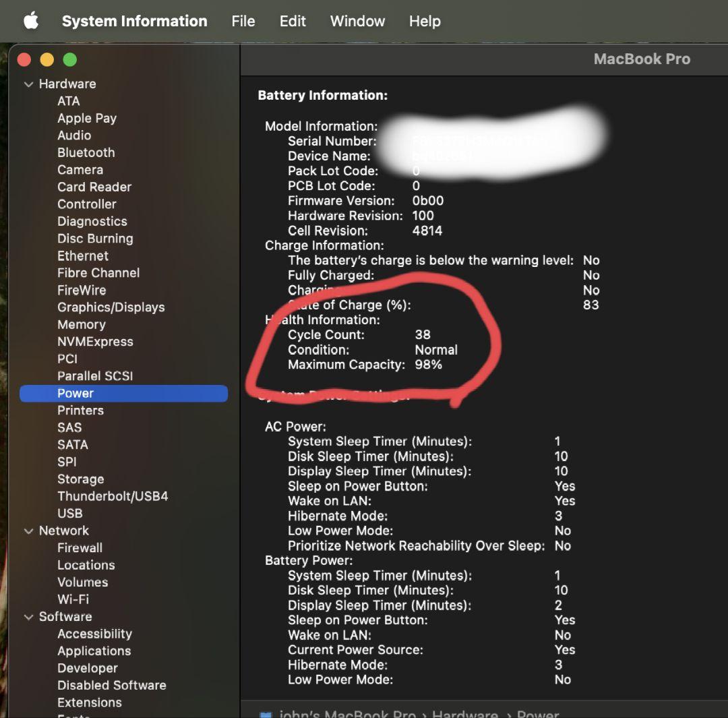Click the Network category label
This screenshot has width=728, height=718.
[63, 531]
